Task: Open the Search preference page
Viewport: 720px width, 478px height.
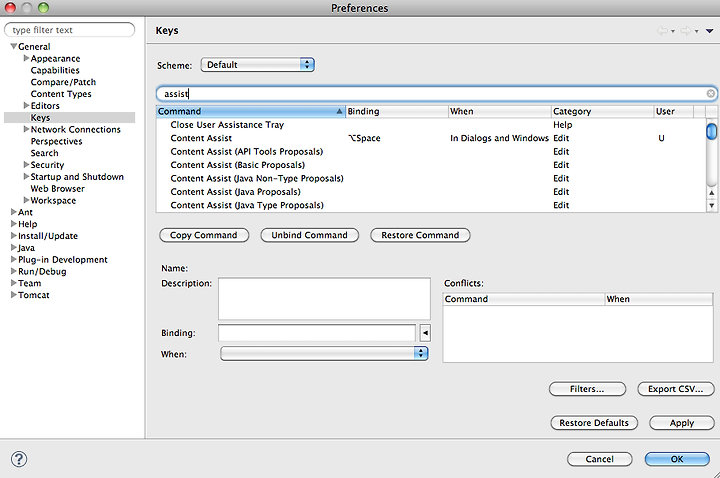Action: [45, 153]
